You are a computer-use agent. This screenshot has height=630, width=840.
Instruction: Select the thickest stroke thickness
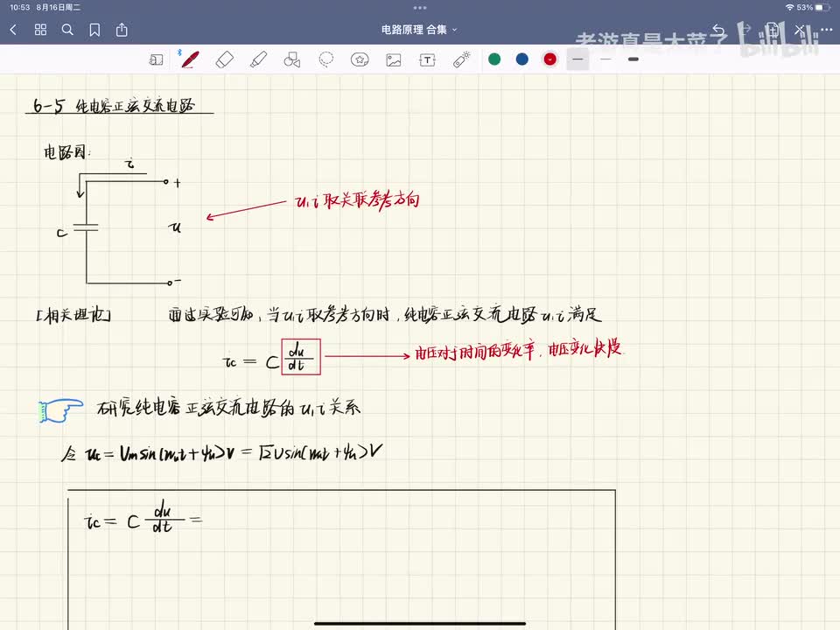[633, 59]
